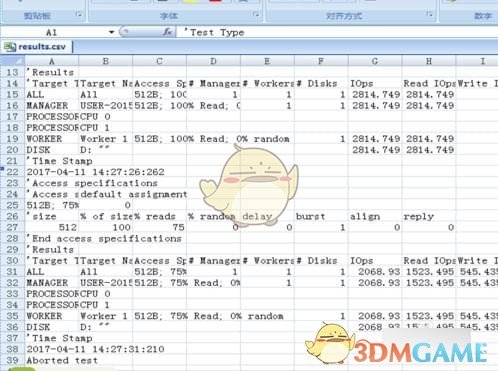498x371 pixels.
Task: Select column C header
Action: coord(159,61)
